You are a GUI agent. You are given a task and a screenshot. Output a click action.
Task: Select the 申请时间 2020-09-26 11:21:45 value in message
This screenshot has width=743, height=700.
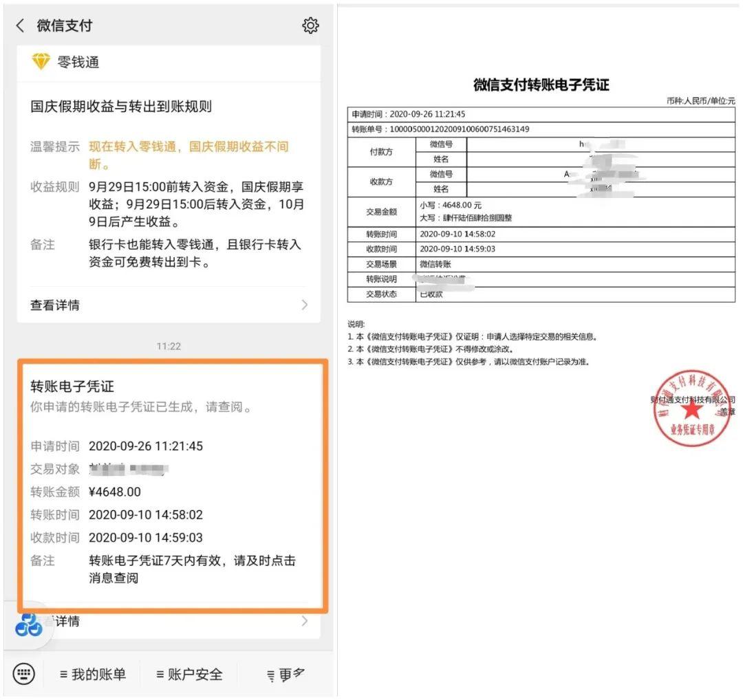(x=146, y=446)
